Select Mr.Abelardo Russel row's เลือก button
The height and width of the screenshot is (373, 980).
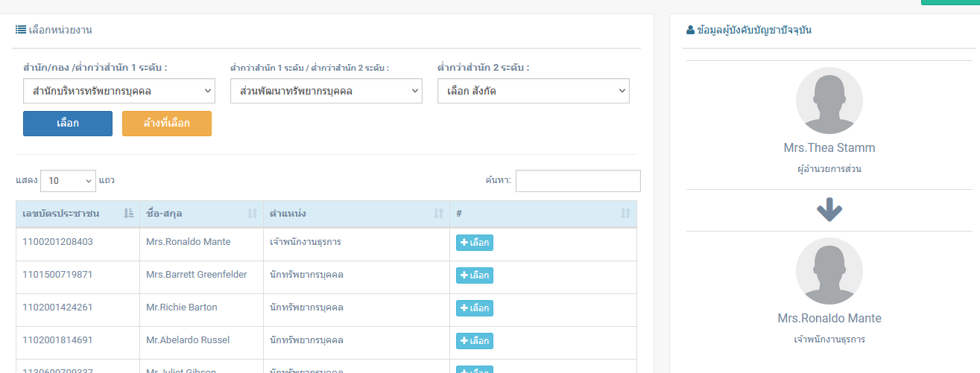(475, 341)
